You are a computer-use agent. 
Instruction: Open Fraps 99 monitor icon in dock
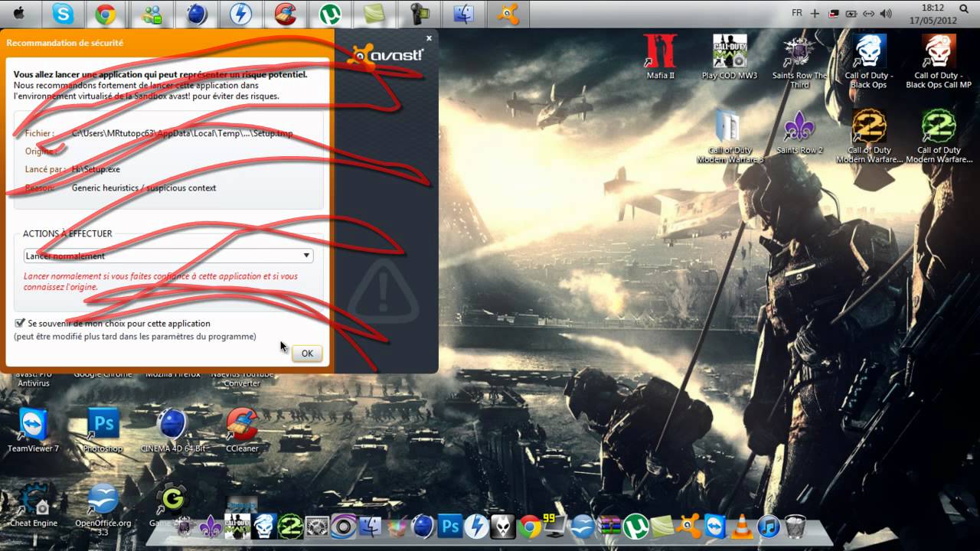pyautogui.click(x=555, y=525)
